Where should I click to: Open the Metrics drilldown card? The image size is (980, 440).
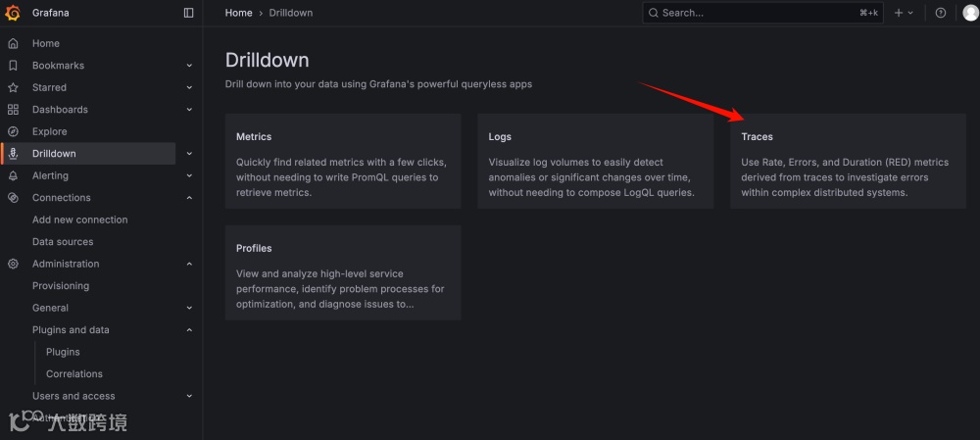coord(343,162)
